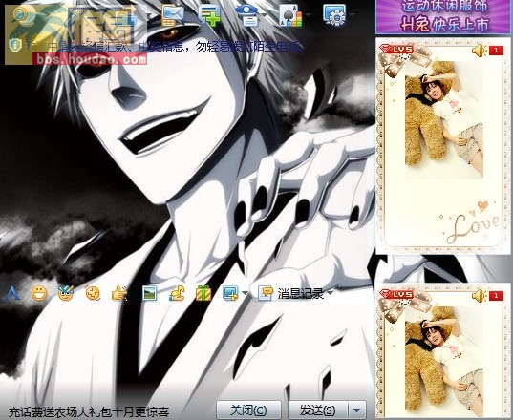The height and width of the screenshot is (420, 513).
Task: Open the send SMS/email envelope icon
Action: [173, 15]
